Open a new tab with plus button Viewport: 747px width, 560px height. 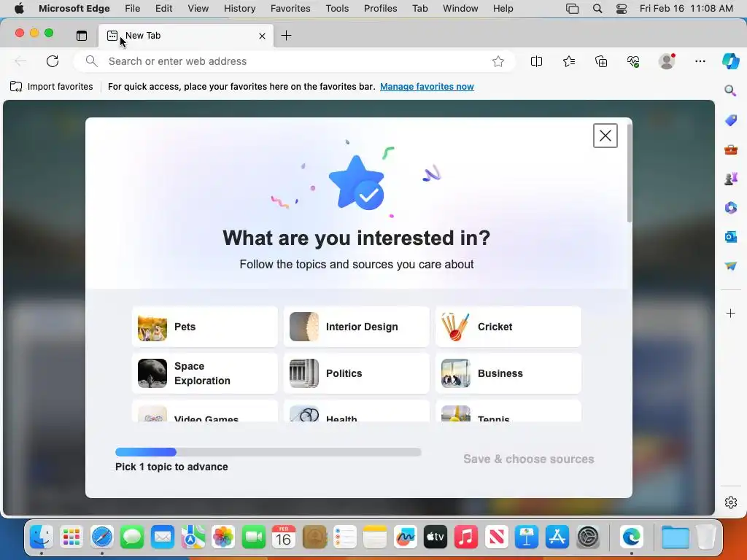point(286,35)
